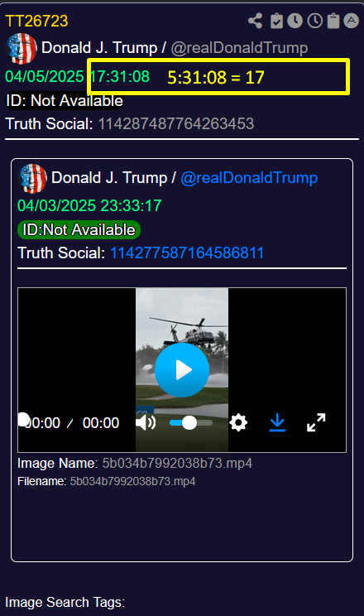
Task: Click the clipboard with checkmark icon
Action: (276, 21)
